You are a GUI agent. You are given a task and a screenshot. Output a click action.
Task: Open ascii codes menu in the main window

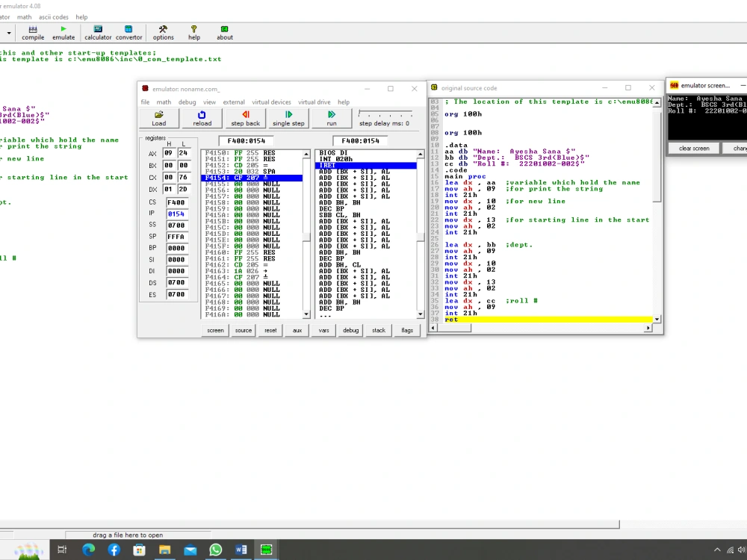[x=54, y=16]
